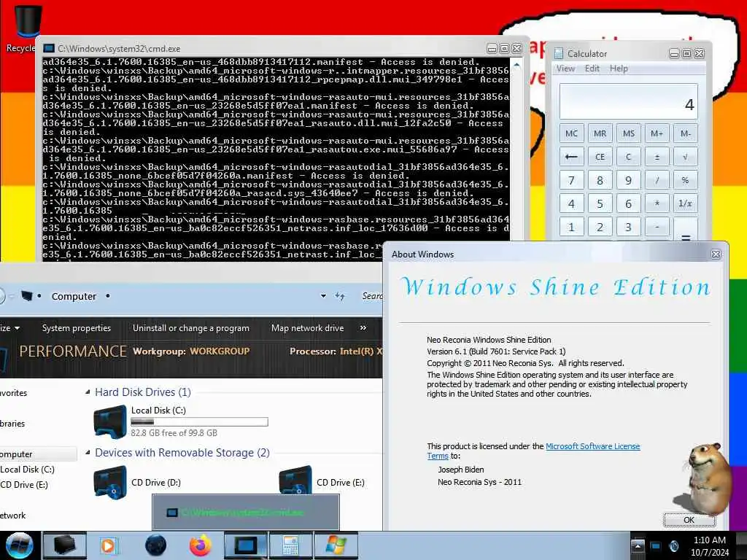Click the network tray icon
747x560 pixels.
click(x=656, y=546)
